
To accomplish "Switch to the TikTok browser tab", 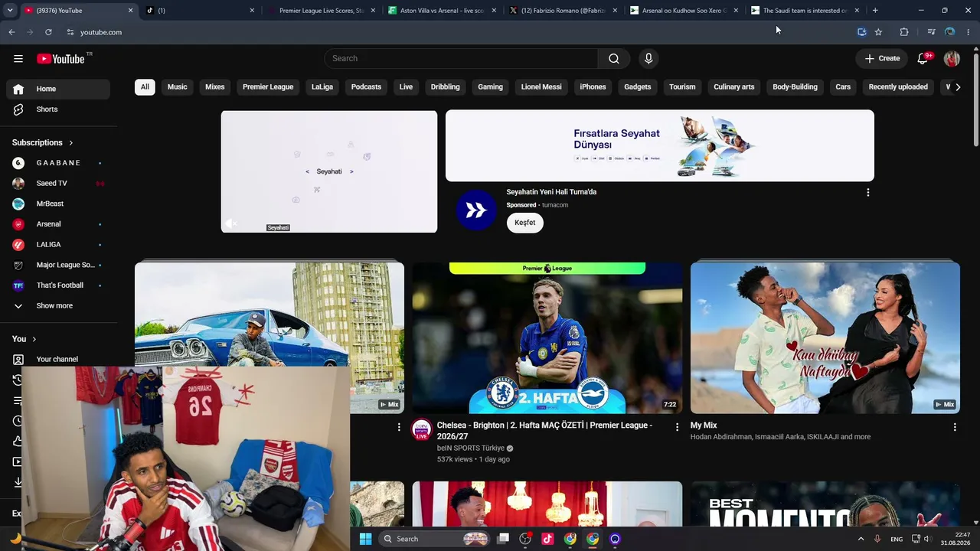I will point(200,11).
